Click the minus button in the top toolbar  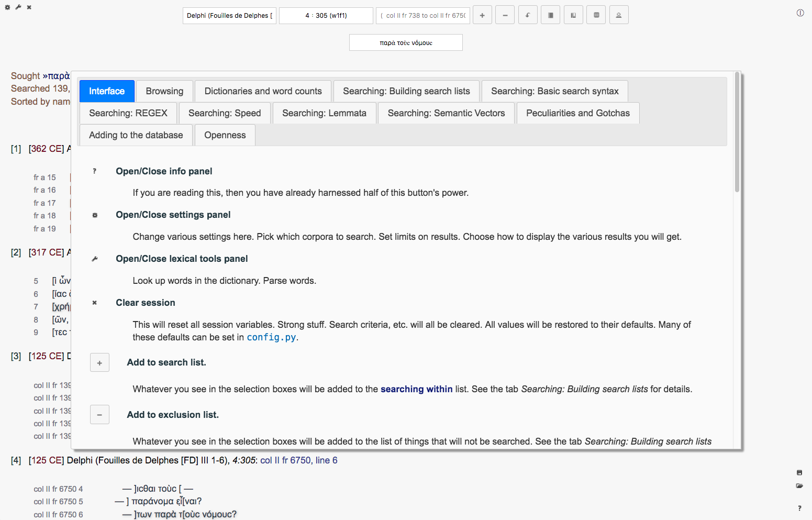(x=505, y=15)
